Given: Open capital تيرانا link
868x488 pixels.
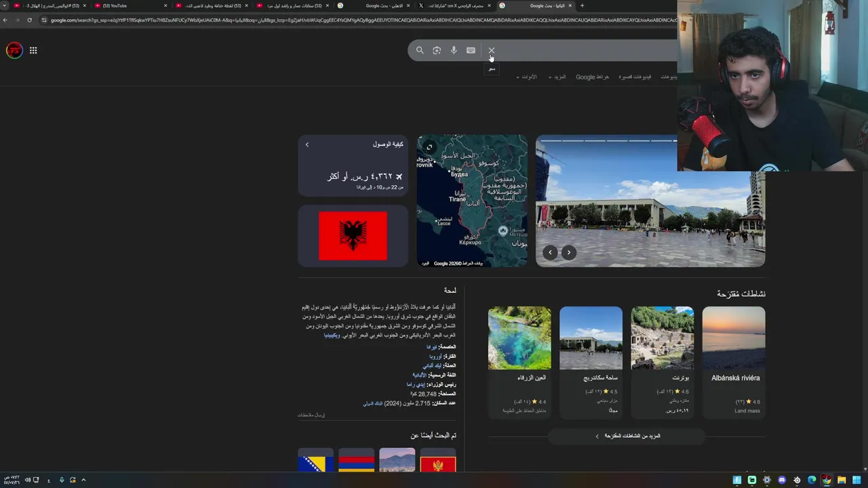Looking at the screenshot, I should [431, 347].
